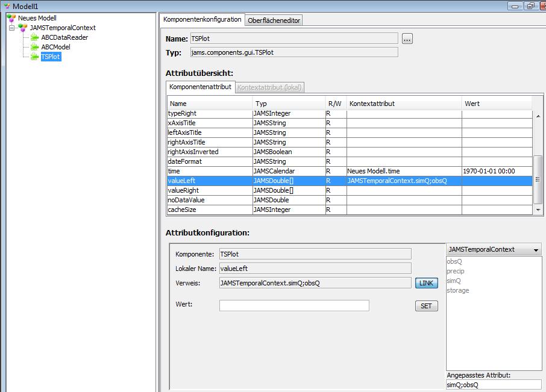Click the Modell1 window title icon
Viewport: 546px width, 392px height.
(x=7, y=6)
